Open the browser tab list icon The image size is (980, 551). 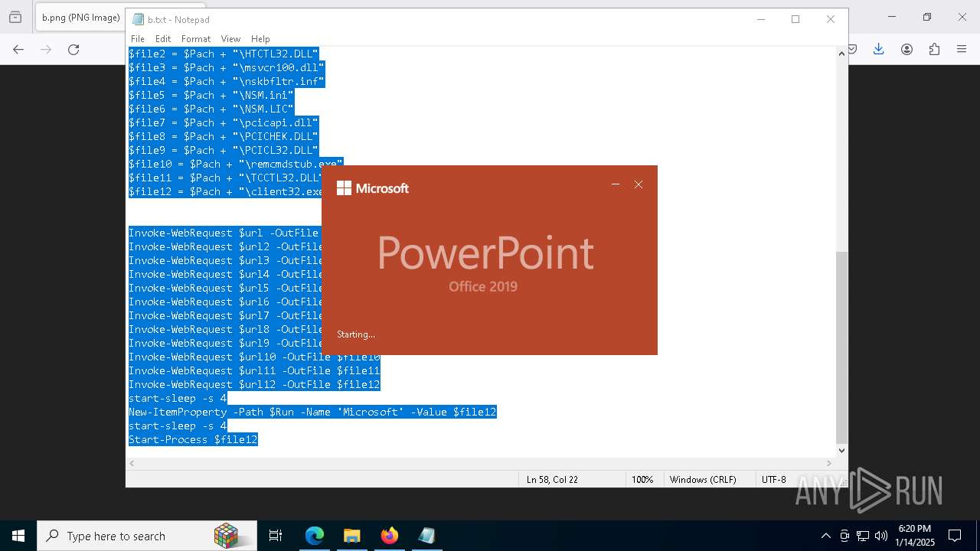[15, 18]
